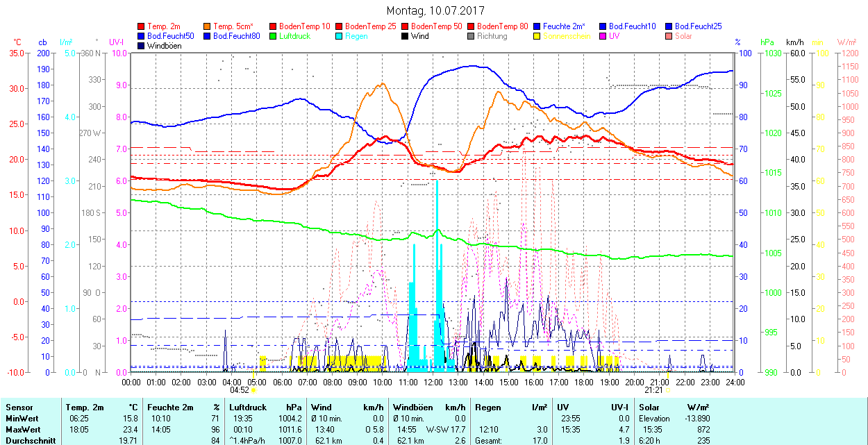
Task: Click the cyan Regen legend swatch
Action: (x=337, y=36)
